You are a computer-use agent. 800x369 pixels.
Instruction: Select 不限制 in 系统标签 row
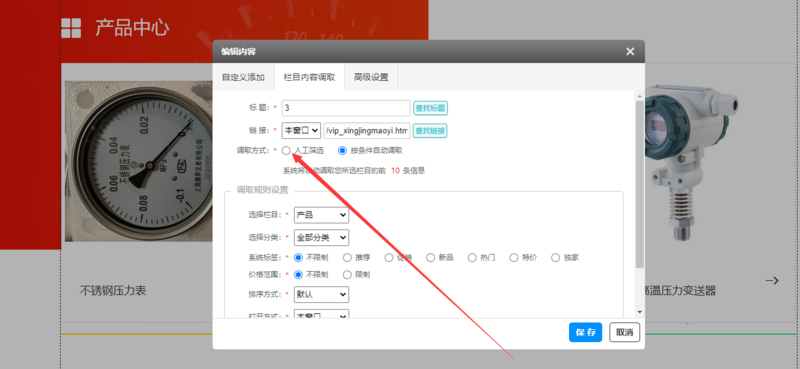[x=298, y=258]
